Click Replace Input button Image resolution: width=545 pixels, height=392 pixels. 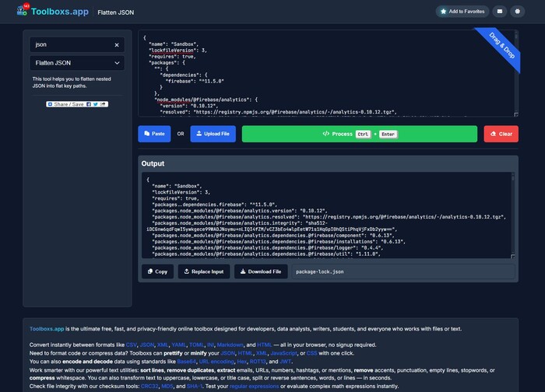204,271
